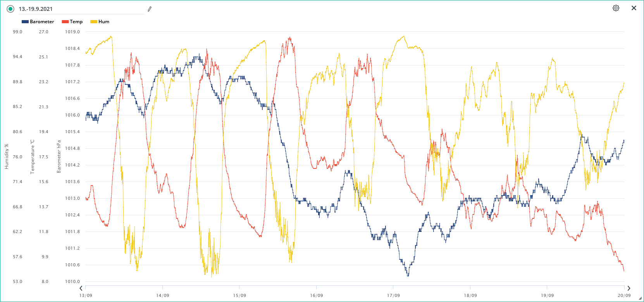Image resolution: width=644 pixels, height=302 pixels.
Task: Toggle the Hum series legend label
Action: coord(104,22)
